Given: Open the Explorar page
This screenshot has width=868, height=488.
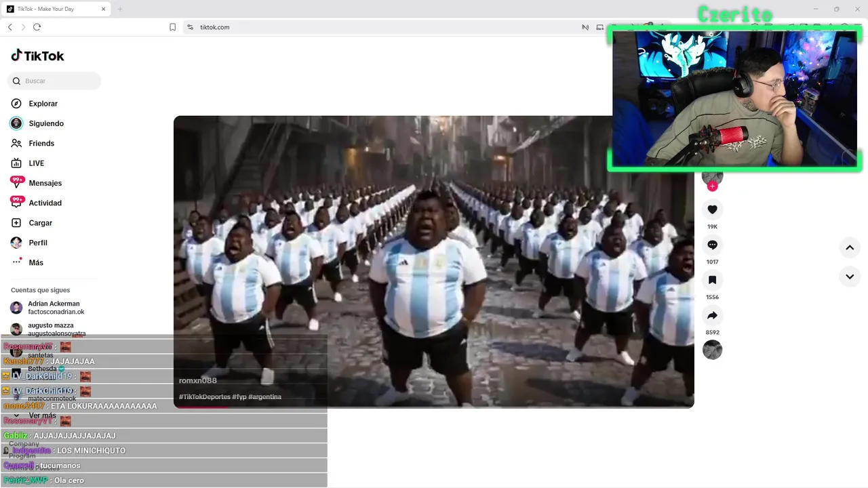Looking at the screenshot, I should [x=43, y=104].
